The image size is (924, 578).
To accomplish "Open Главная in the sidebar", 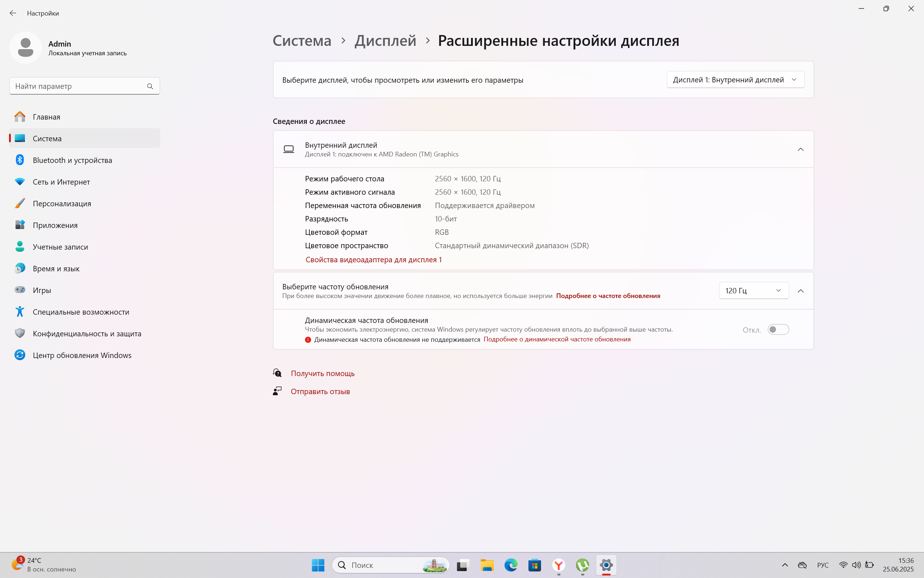I will [x=84, y=117].
